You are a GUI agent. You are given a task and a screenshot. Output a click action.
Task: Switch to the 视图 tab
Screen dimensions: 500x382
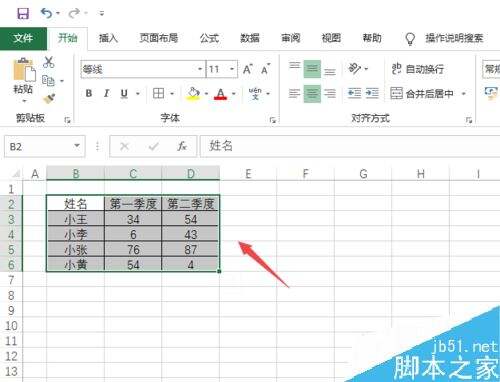(331, 38)
